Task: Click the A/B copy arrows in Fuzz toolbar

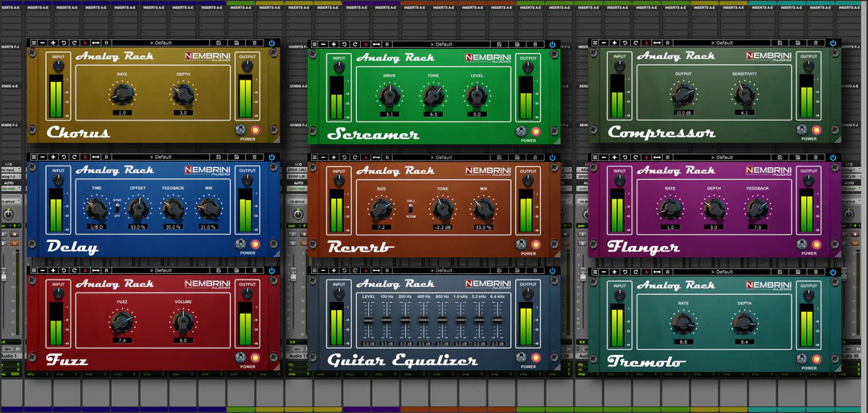Action: 95,271
